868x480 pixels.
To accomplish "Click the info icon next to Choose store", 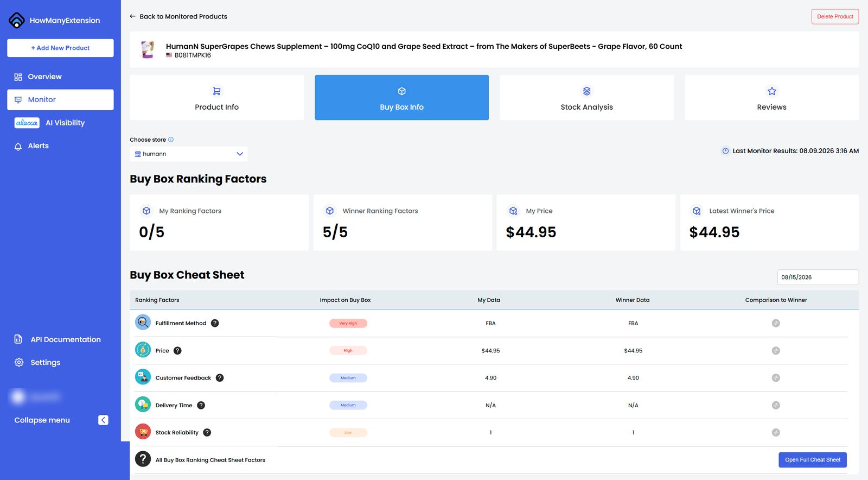I will [171, 140].
